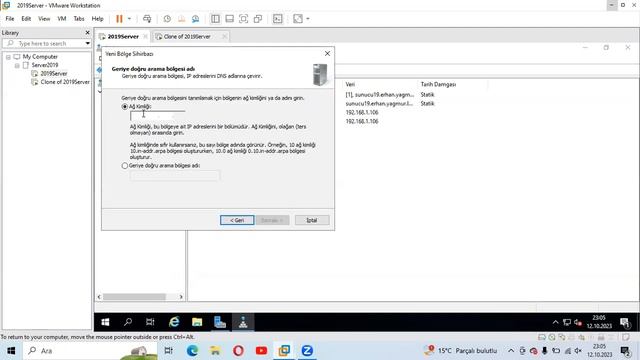Image resolution: width=640 pixels, height=360 pixels.
Task: Switch to Unity mode
Action: coord(258,19)
